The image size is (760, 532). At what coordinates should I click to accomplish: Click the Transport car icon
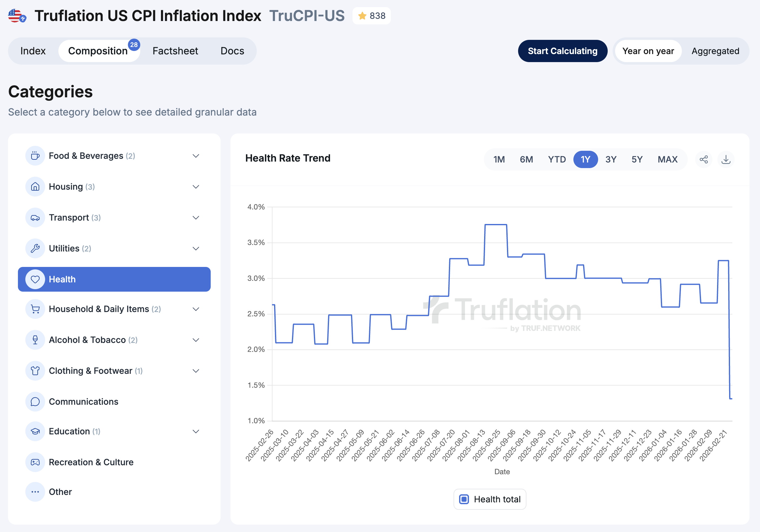[35, 217]
